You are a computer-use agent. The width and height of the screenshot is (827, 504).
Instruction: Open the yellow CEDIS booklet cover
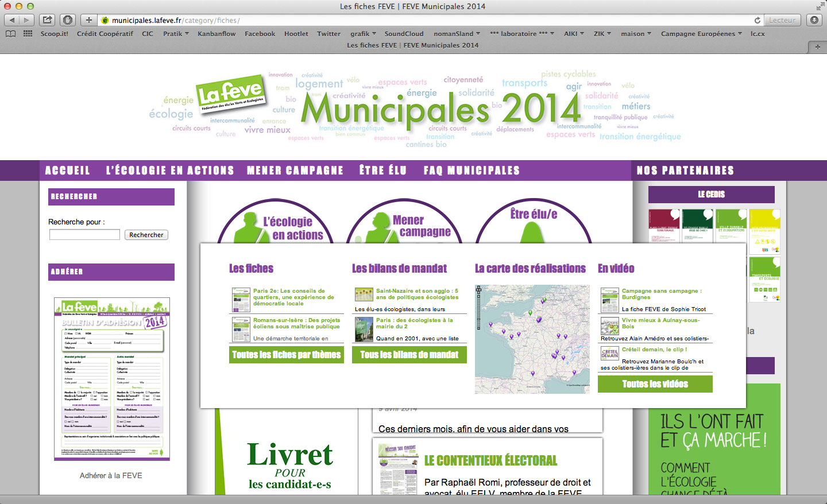tap(765, 231)
